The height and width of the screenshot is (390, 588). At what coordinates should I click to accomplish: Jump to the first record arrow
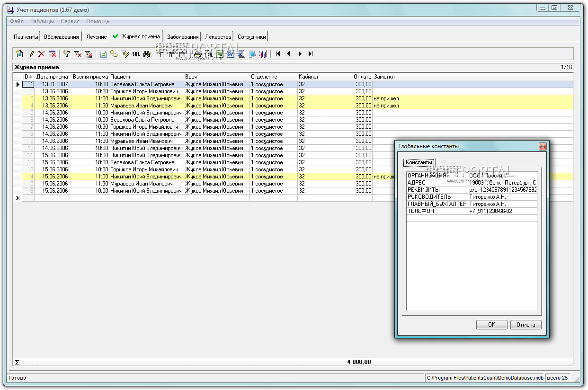278,54
